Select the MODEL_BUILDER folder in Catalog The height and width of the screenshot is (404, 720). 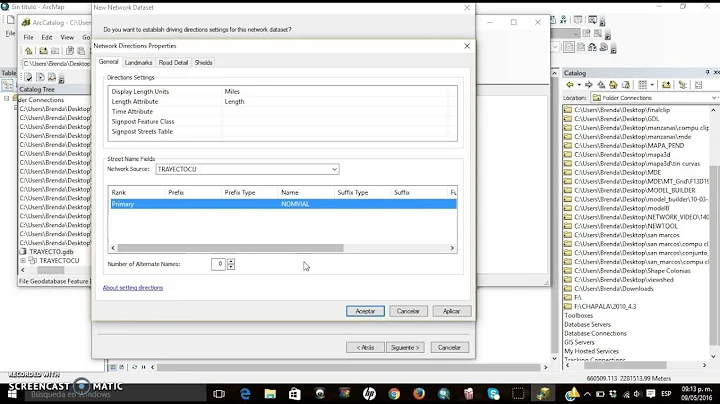[x=629, y=190]
